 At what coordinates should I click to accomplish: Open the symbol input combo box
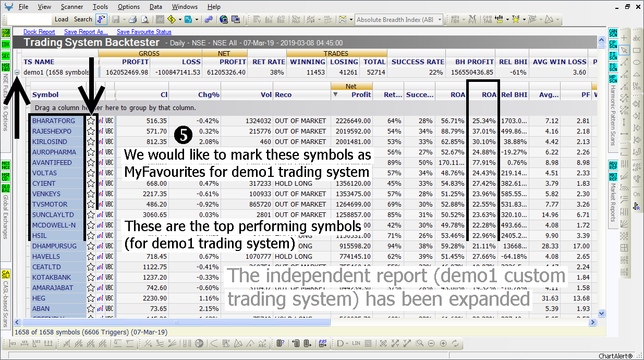click(x=30, y=19)
